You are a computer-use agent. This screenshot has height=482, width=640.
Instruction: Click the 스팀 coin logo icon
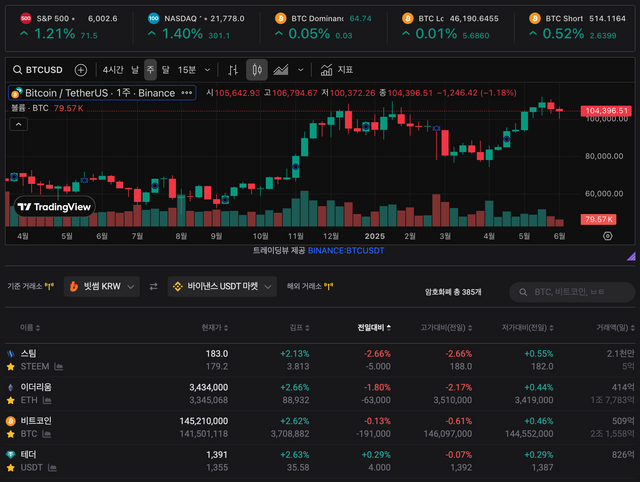11,354
